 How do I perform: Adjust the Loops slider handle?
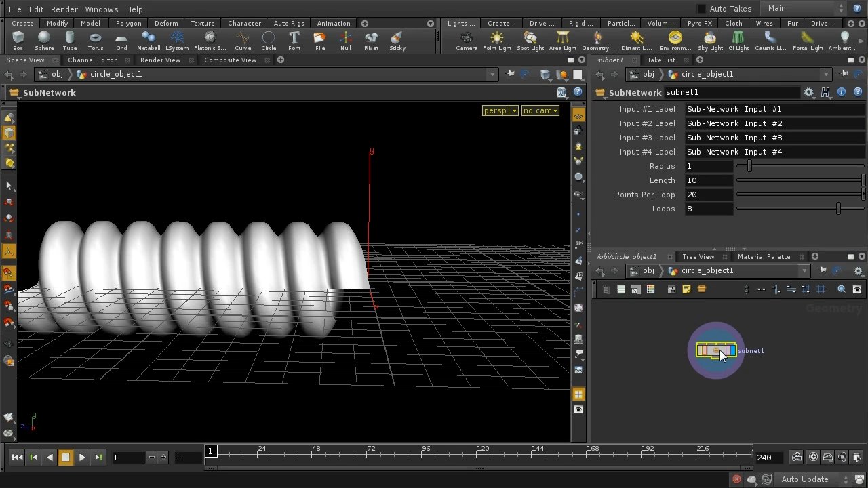(x=838, y=209)
